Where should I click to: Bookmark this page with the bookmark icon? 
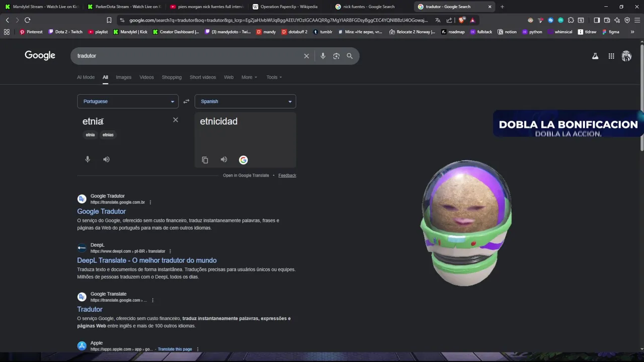tap(109, 20)
